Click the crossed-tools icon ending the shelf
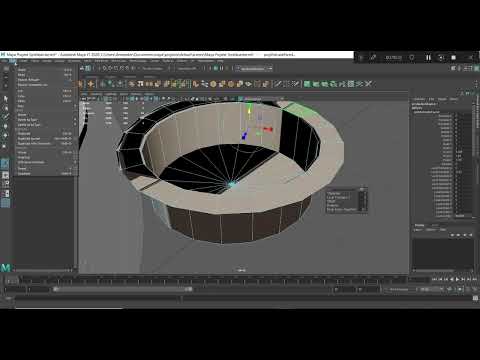The width and height of the screenshot is (480, 360). click(368, 84)
